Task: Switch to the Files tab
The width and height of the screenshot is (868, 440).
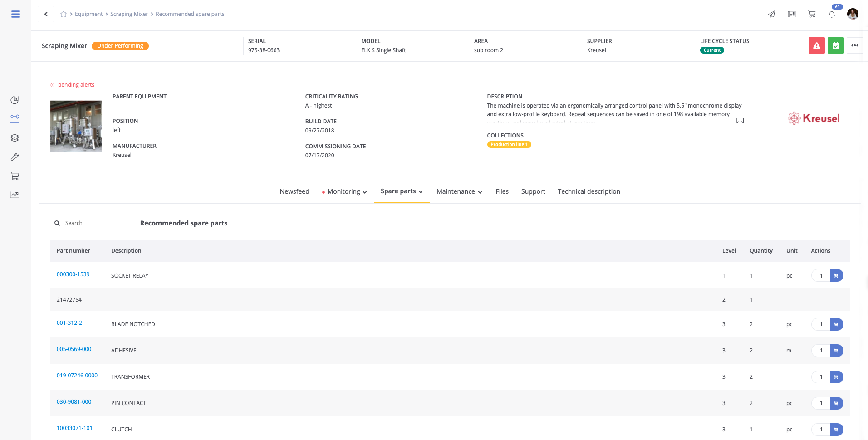Action: pos(502,191)
